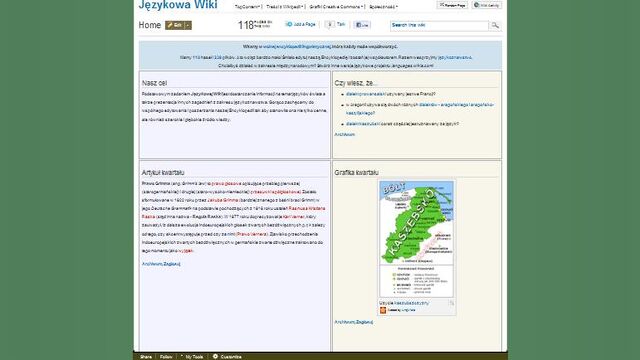Open the Archiwum link under Grafika kwartału
Screen dimensions: 640x360
[x=344, y=322]
